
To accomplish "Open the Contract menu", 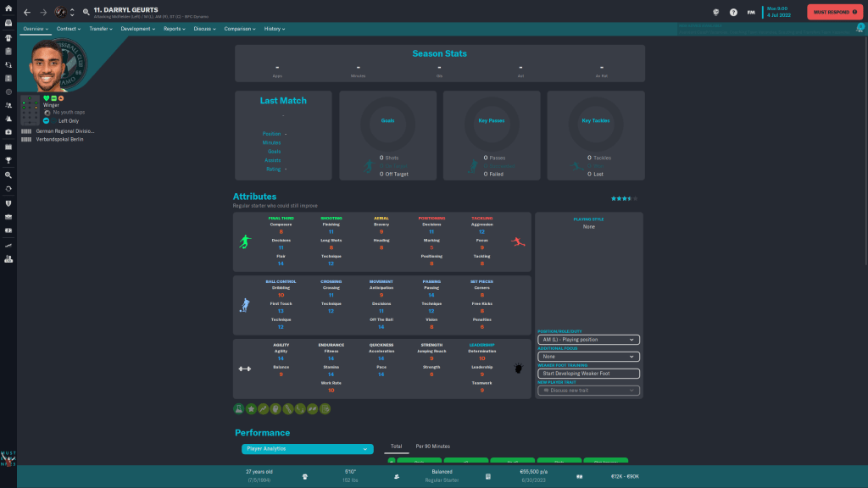I will pyautogui.click(x=68, y=29).
